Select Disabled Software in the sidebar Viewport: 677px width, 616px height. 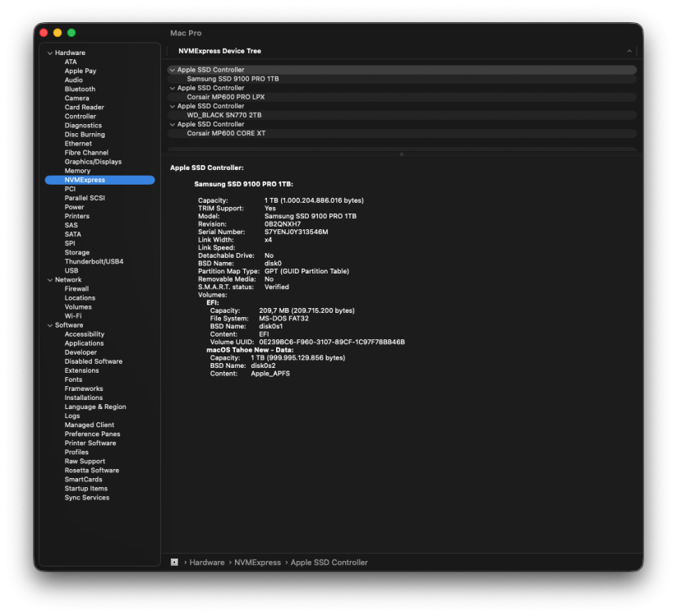click(x=94, y=361)
